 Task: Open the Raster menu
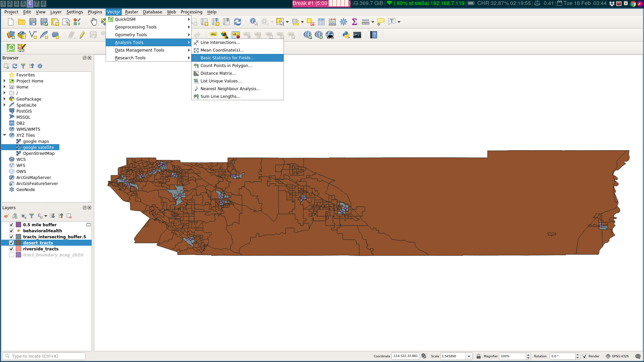(131, 12)
